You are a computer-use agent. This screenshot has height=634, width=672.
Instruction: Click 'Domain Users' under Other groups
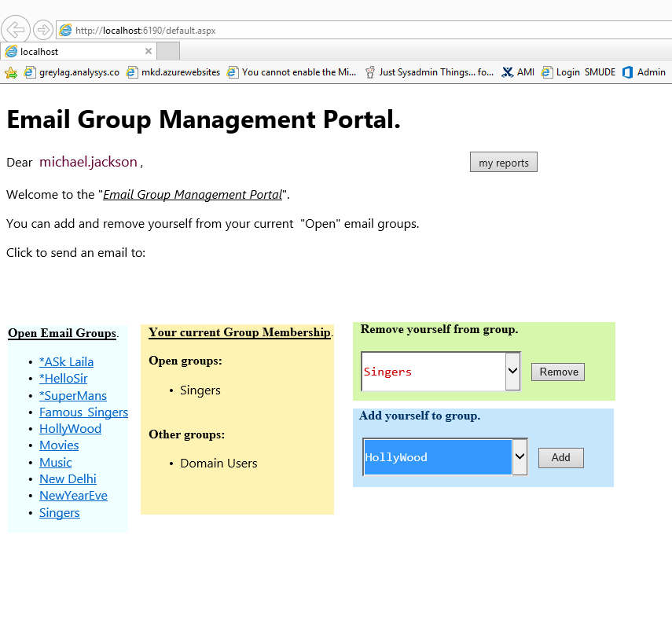pos(218,464)
